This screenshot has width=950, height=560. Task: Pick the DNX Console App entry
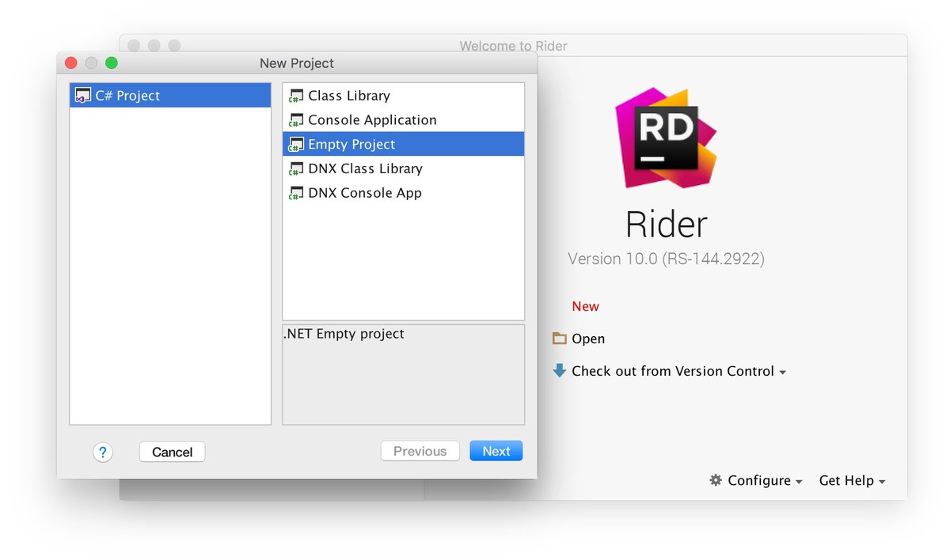tap(403, 193)
